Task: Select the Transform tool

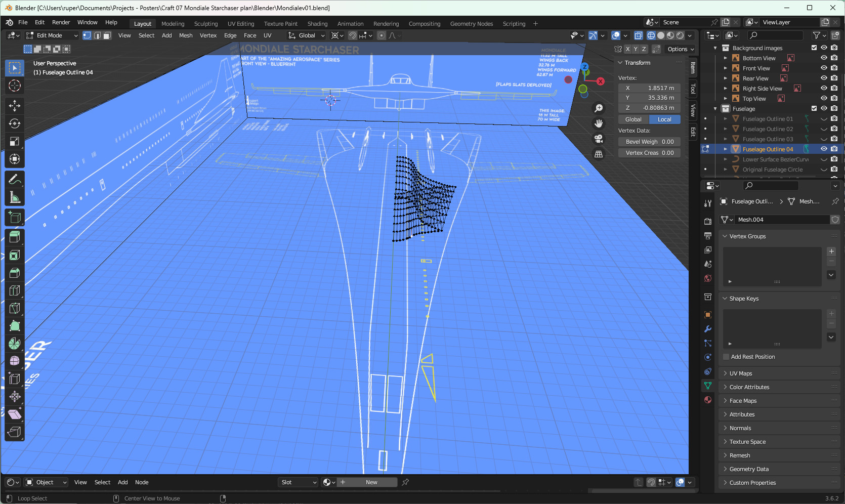Action: pos(15,159)
